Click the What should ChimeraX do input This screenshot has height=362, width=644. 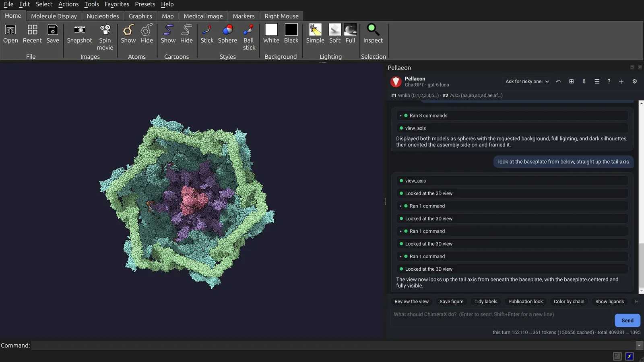pyautogui.click(x=501, y=318)
